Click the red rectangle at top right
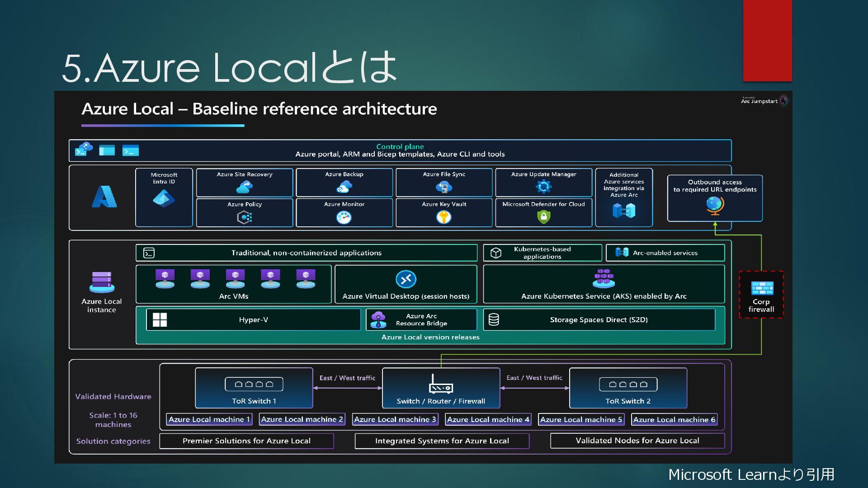The height and width of the screenshot is (488, 868). tap(767, 41)
